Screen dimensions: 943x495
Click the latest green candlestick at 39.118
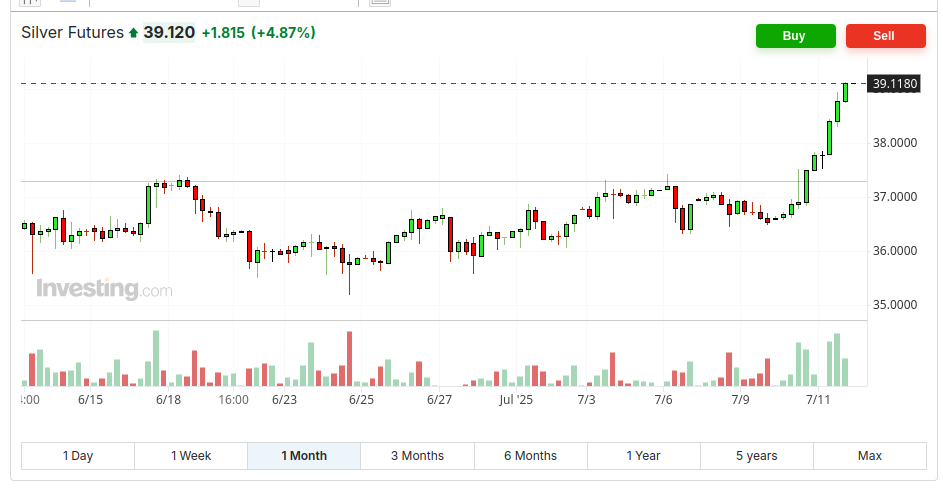click(x=846, y=93)
